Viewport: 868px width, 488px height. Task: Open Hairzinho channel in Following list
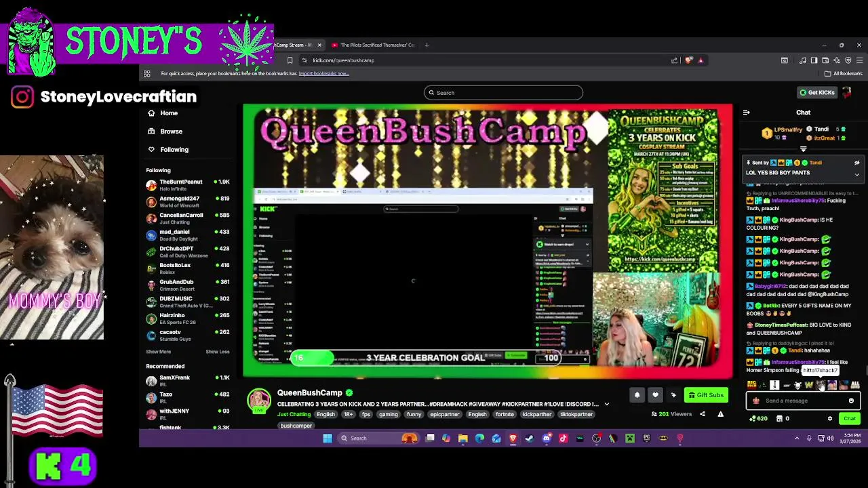tap(189, 318)
